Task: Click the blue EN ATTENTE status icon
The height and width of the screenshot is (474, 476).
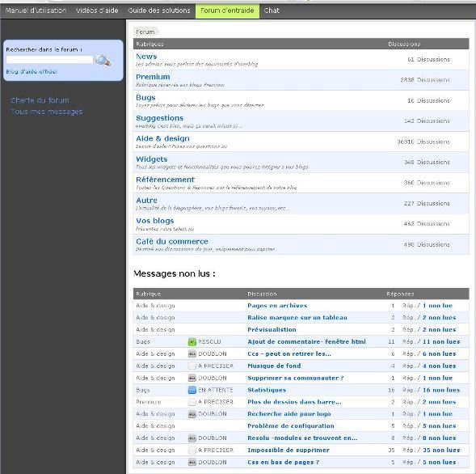Action: point(192,390)
